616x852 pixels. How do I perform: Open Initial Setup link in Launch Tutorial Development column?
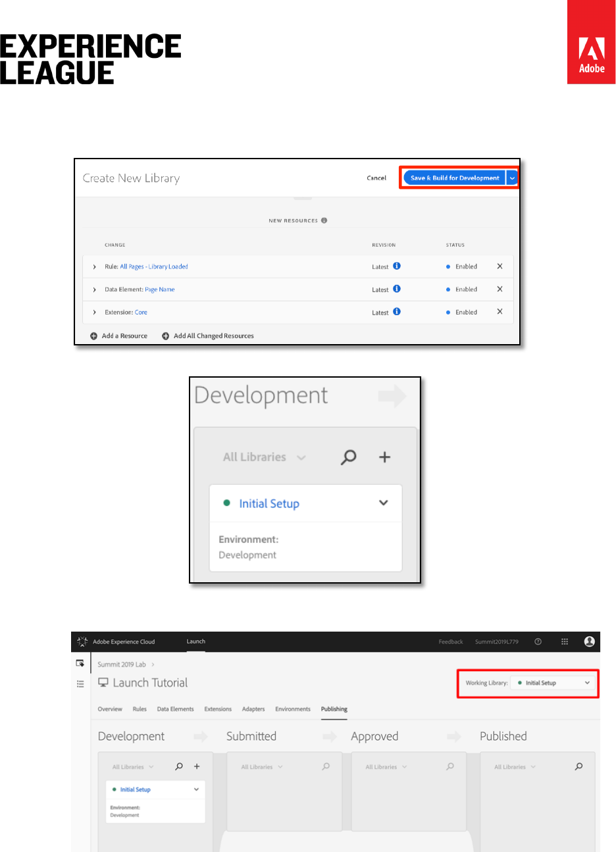pyautogui.click(x=135, y=789)
